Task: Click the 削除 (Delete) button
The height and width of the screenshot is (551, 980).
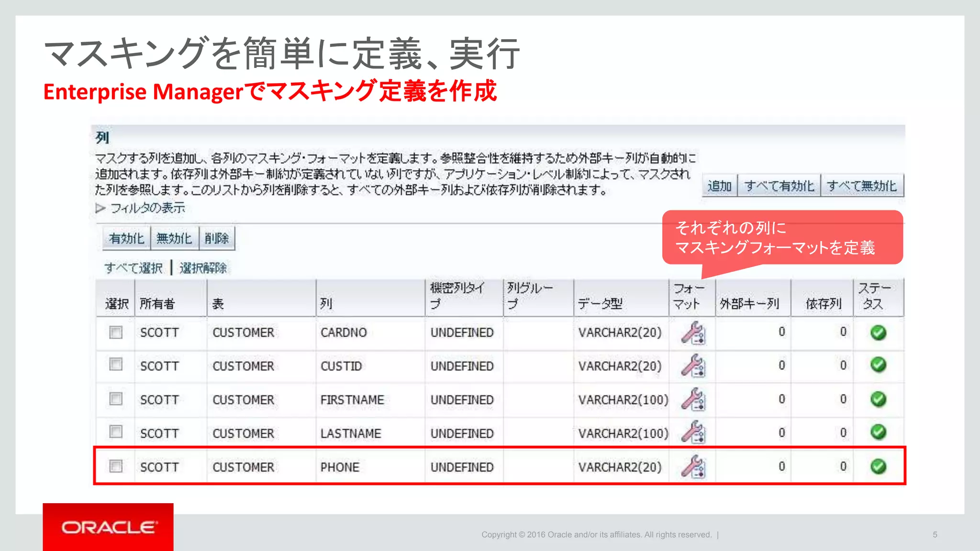Action: tap(217, 238)
